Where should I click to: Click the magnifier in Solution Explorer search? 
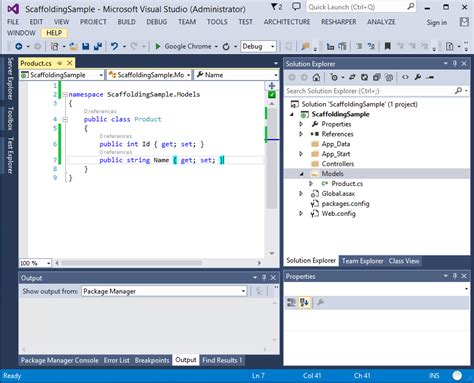coord(459,91)
